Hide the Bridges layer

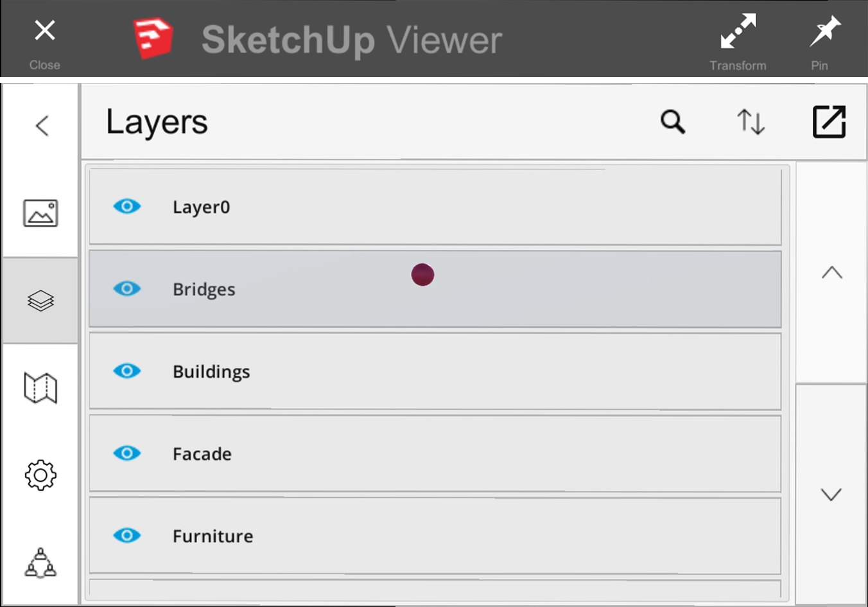tap(127, 288)
